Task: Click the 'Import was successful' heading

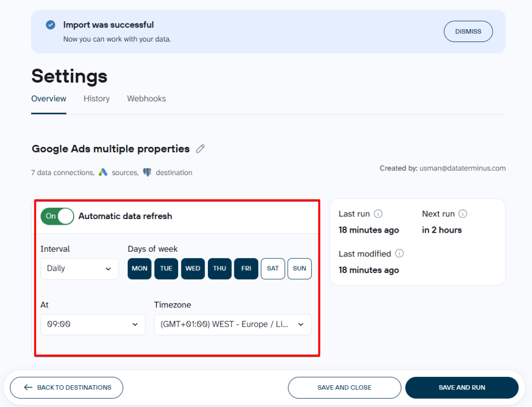Action: click(109, 25)
